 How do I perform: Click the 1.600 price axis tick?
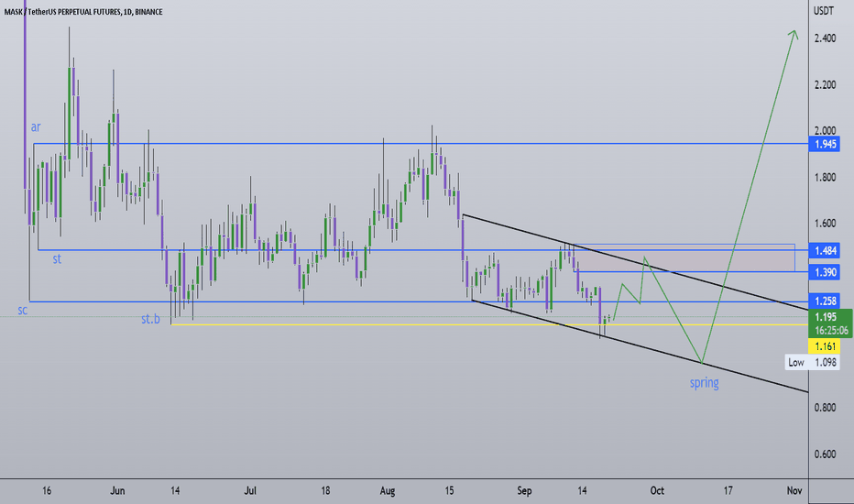click(x=825, y=223)
